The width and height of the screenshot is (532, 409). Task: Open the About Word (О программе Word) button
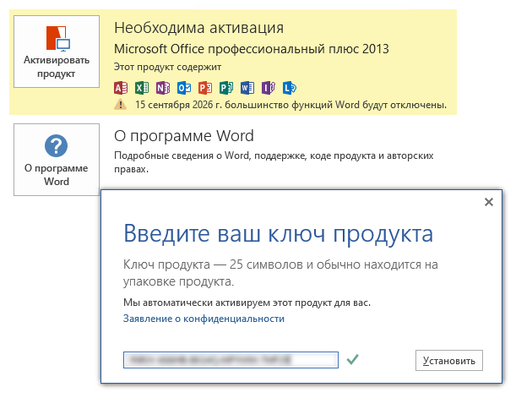(x=57, y=160)
